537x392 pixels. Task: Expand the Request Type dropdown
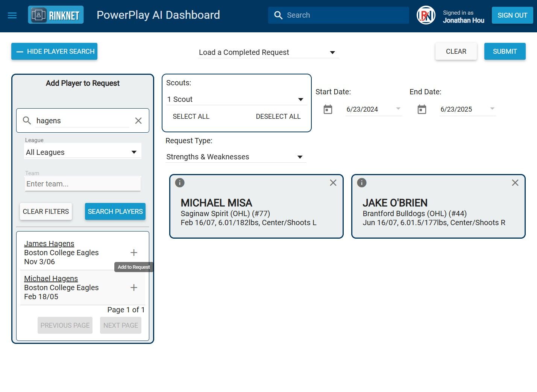point(236,157)
